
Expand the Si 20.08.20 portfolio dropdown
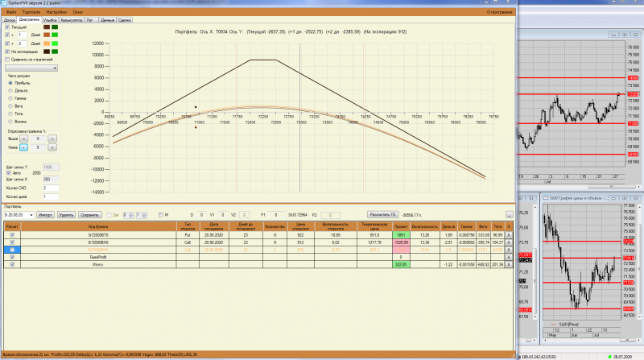[31, 215]
